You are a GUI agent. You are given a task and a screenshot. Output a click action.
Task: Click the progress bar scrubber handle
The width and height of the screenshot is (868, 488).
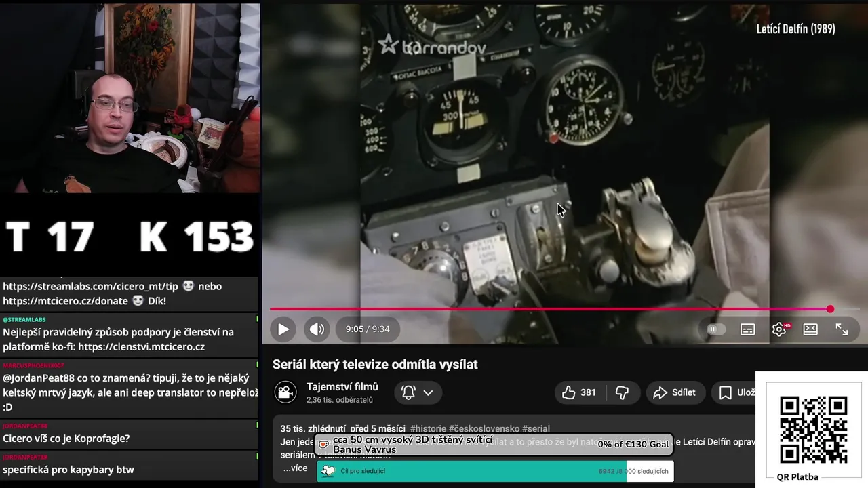pos(830,309)
